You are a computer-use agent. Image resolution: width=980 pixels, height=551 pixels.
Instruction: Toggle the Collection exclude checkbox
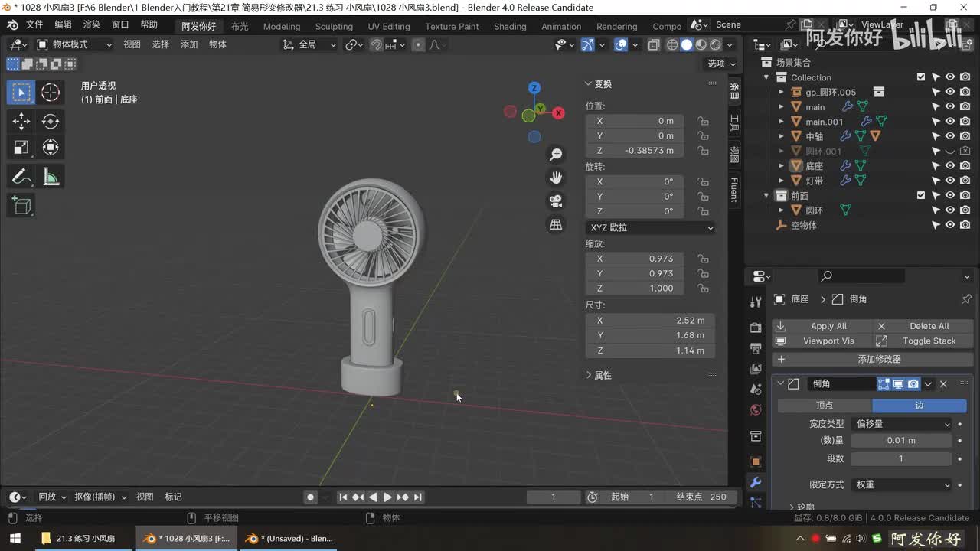[x=921, y=77]
